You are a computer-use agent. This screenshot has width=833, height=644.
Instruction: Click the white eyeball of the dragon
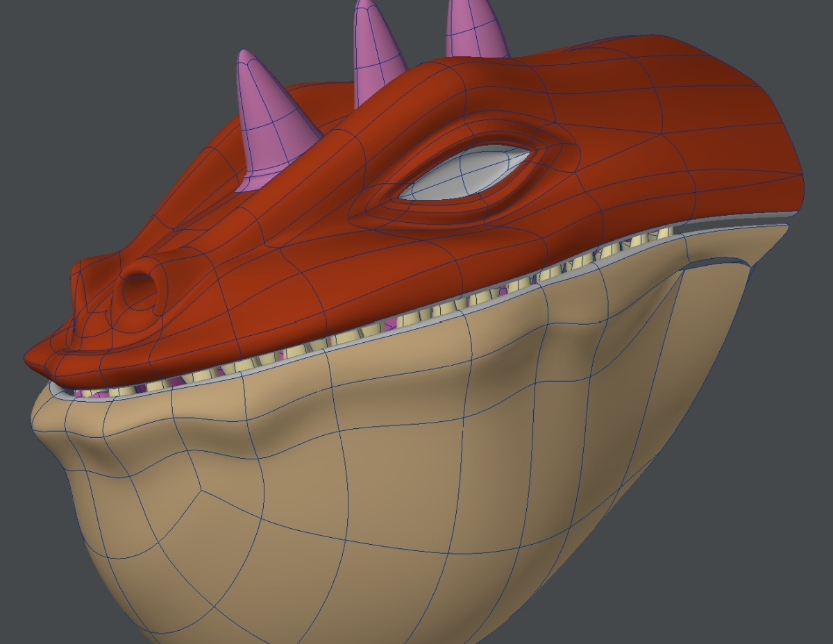466,174
